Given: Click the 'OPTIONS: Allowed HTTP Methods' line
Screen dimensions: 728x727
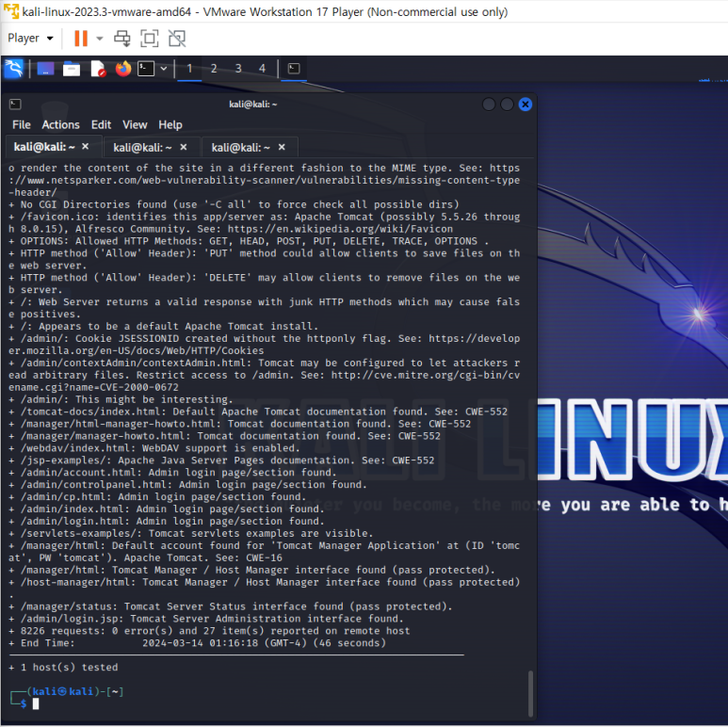Looking at the screenshot, I should tap(249, 241).
